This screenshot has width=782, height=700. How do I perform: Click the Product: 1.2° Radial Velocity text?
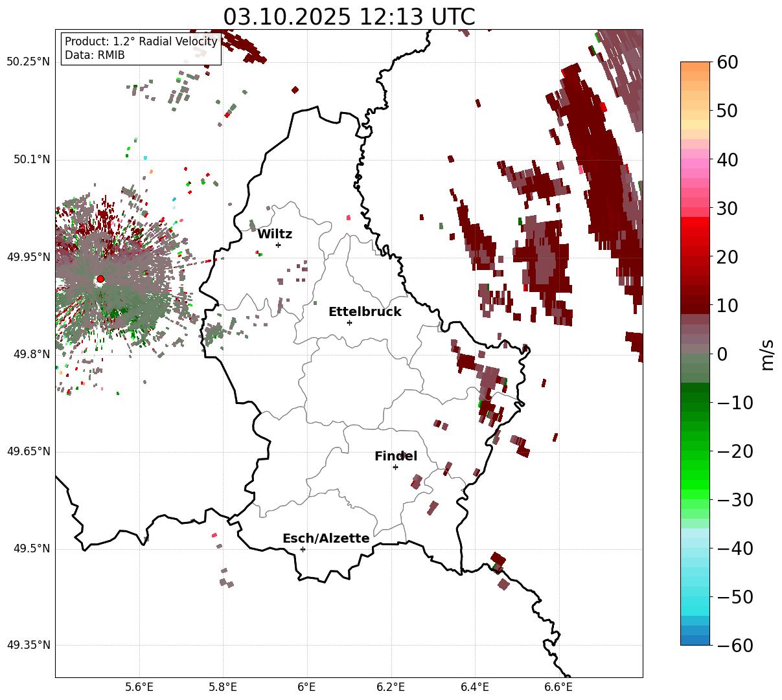[x=141, y=41]
